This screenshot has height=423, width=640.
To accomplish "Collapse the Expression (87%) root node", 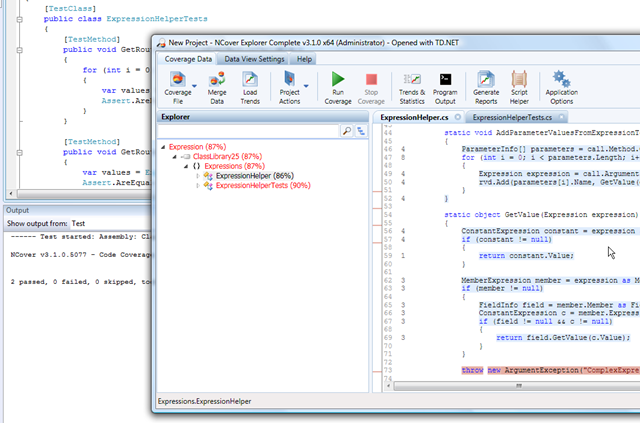I will [163, 147].
